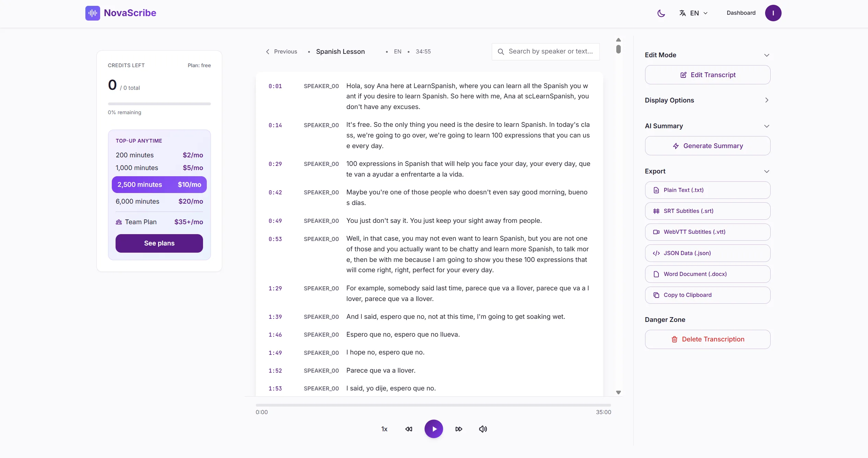Screen dimensions: 868x458
Task: Toggle playback speed from 1x
Action: (384, 429)
